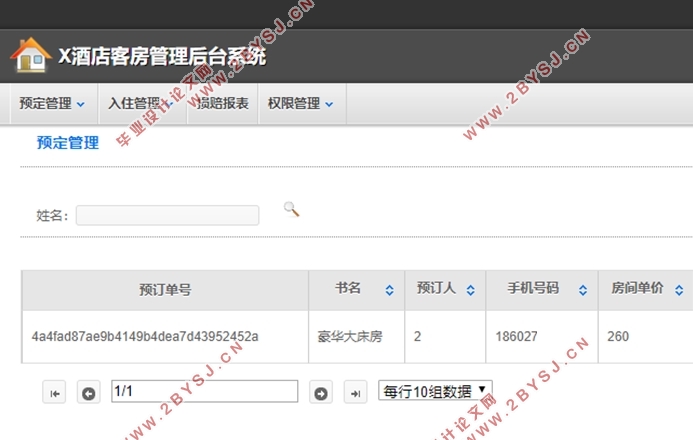Open the 损赔报表 menu item
Screen dimensions: 693x440
click(223, 104)
